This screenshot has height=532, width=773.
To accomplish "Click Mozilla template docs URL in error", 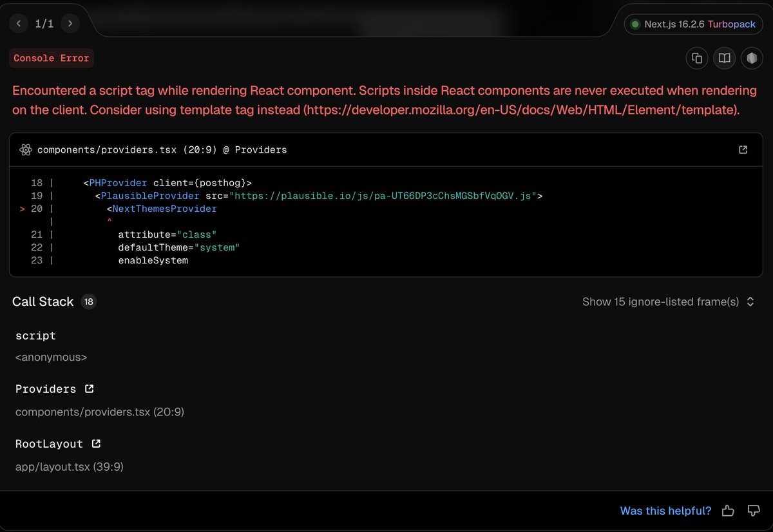I will click(x=520, y=110).
